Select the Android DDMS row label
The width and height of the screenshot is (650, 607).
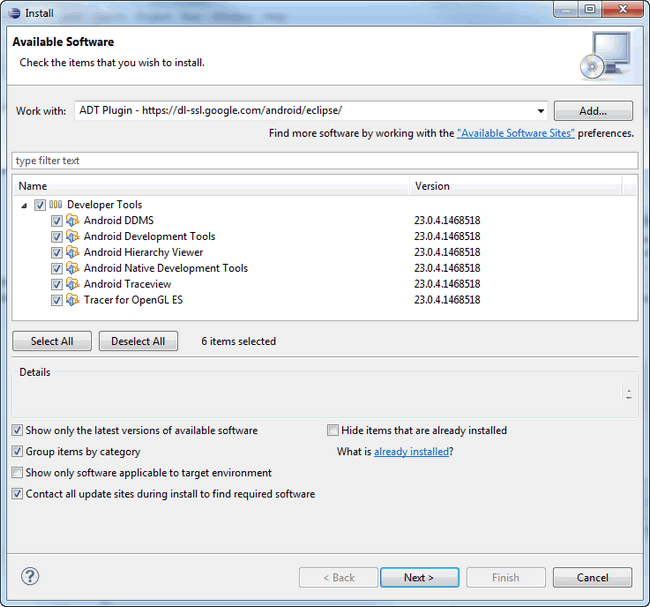coord(119,220)
